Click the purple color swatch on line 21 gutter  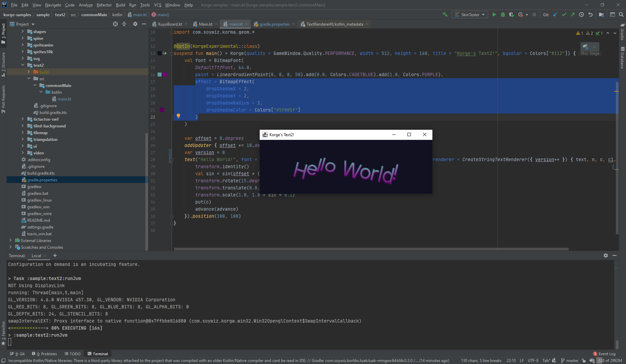pyautogui.click(x=162, y=110)
